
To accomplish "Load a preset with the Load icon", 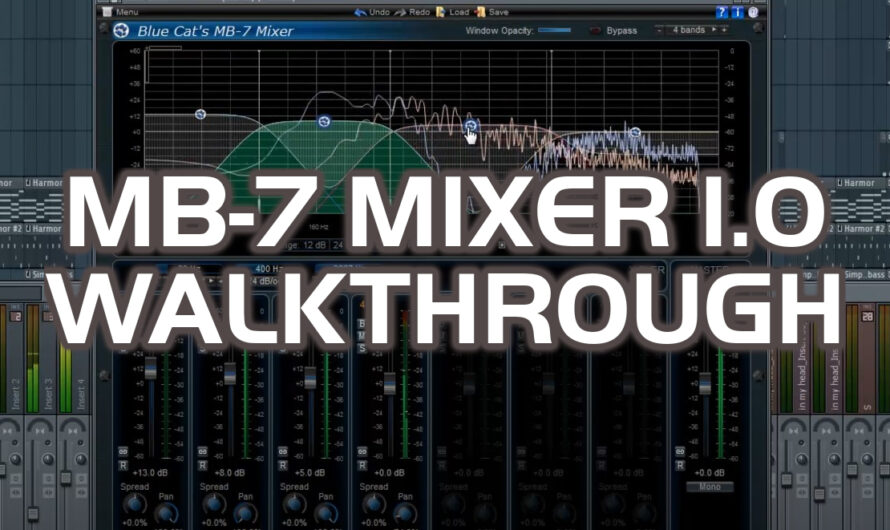I will [440, 12].
